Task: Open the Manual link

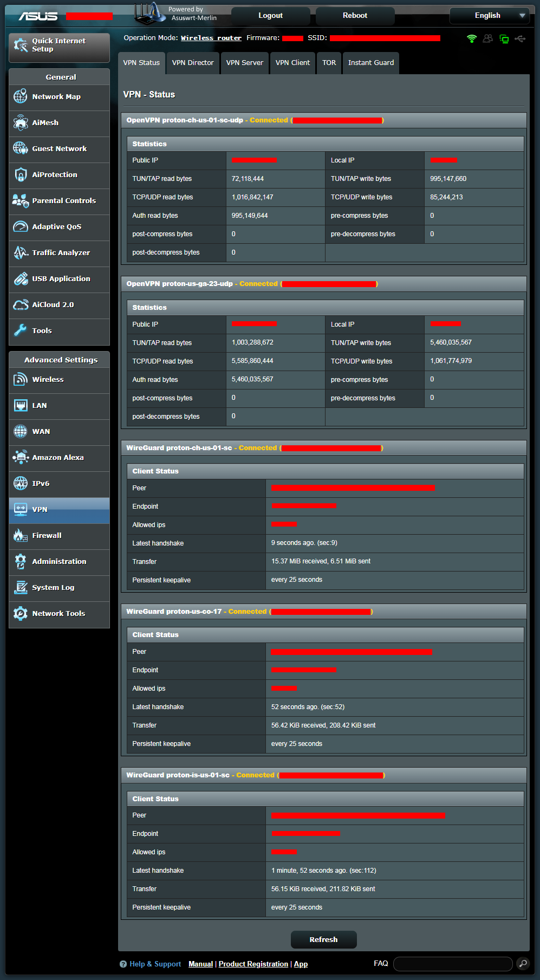Action: pyautogui.click(x=200, y=964)
